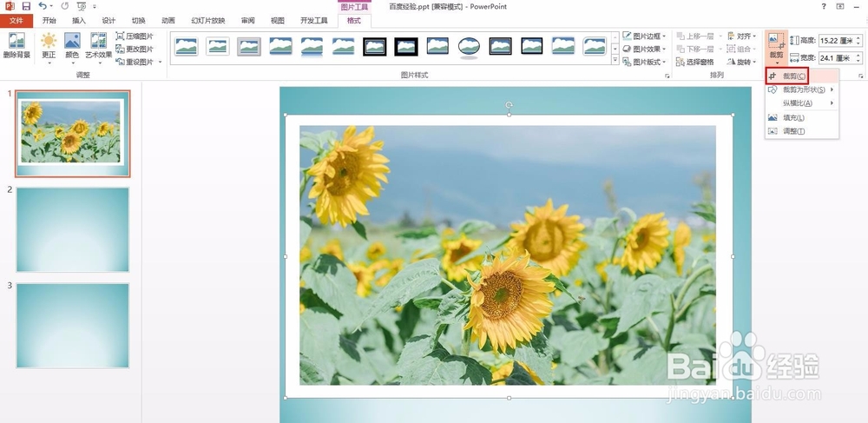Switch to the 幻灯片放映 tab
868x423 pixels.
[x=208, y=21]
